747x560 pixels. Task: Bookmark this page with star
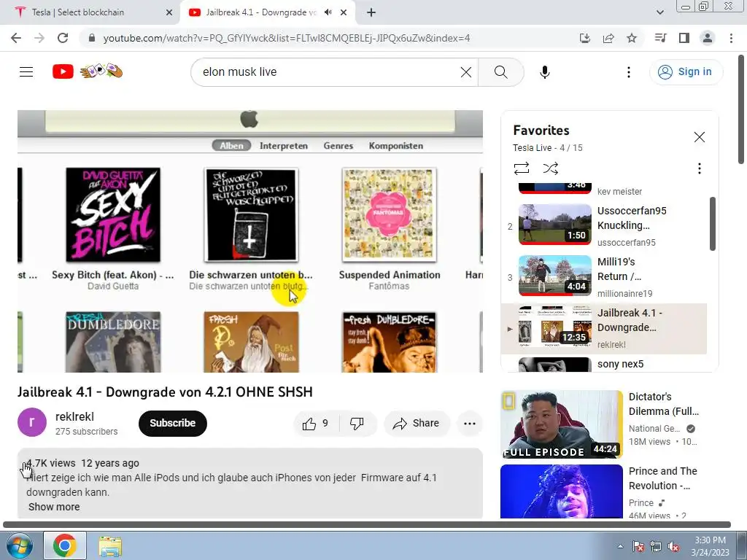(x=631, y=38)
